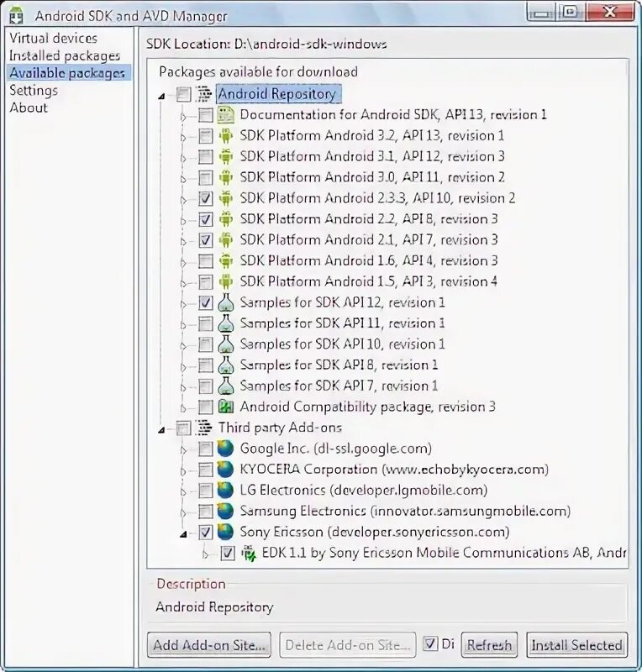Click the Install Selected button
Viewport: 642px width, 672px height.
576,644
